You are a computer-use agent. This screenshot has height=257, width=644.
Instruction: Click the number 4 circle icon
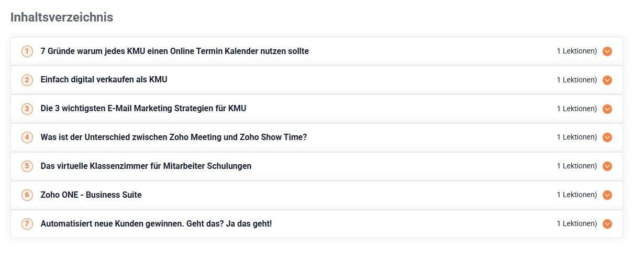pos(27,137)
